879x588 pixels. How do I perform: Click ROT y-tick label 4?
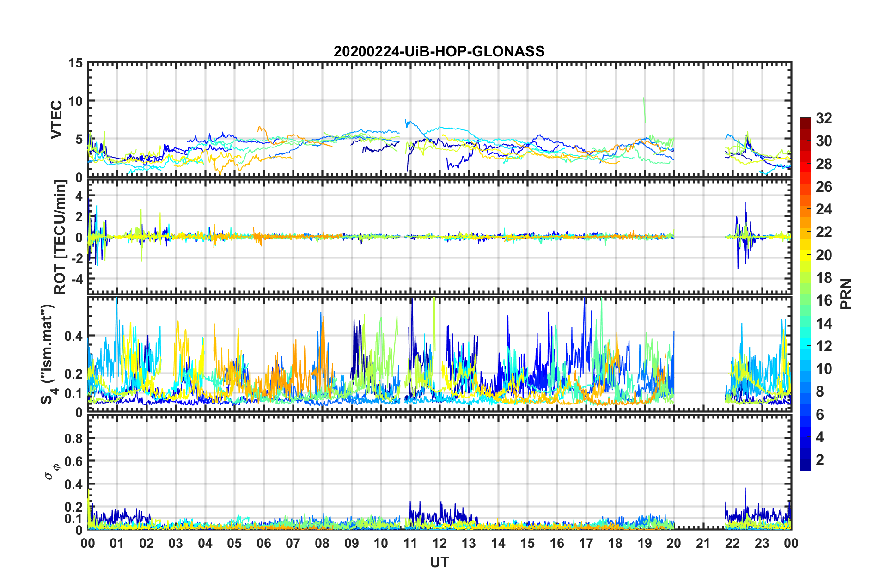(79, 196)
